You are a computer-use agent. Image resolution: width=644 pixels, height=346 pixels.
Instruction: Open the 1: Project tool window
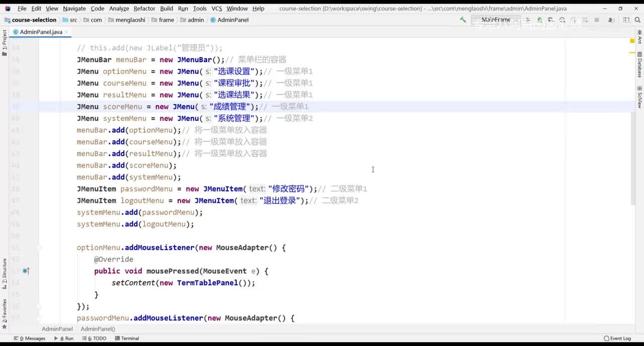[5, 43]
